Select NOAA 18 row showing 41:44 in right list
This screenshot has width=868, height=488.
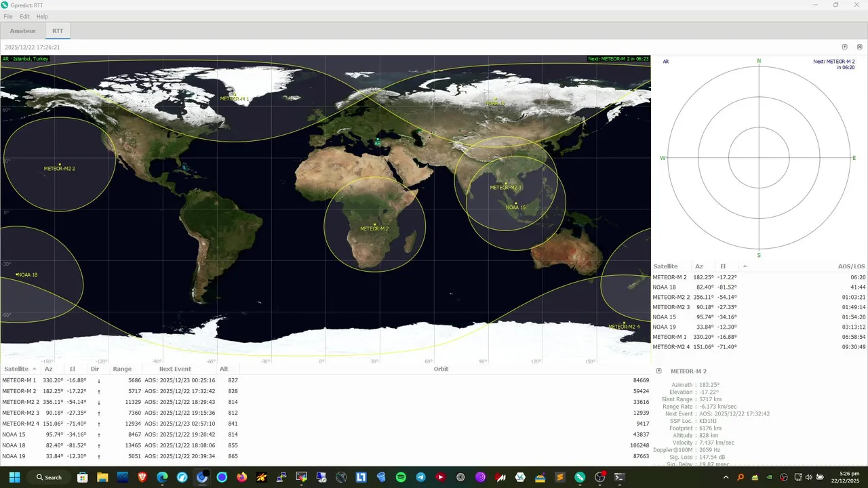(x=759, y=287)
